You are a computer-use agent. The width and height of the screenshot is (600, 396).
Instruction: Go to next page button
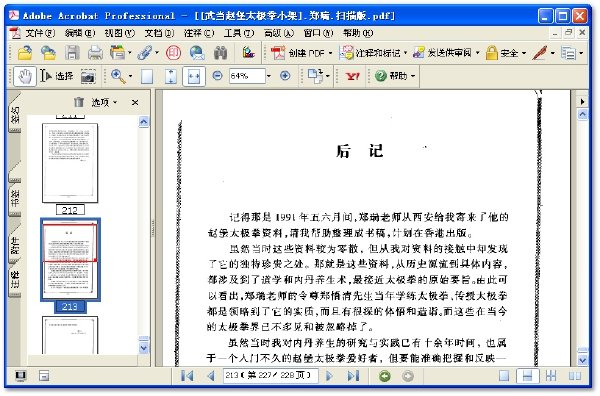(329, 376)
